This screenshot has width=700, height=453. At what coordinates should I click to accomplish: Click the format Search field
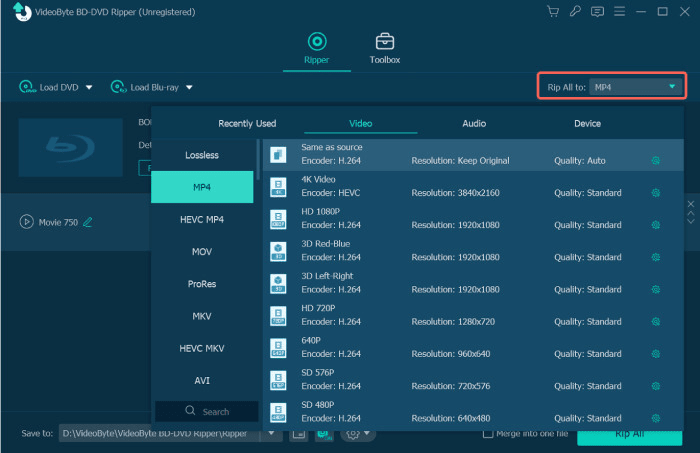click(x=207, y=411)
